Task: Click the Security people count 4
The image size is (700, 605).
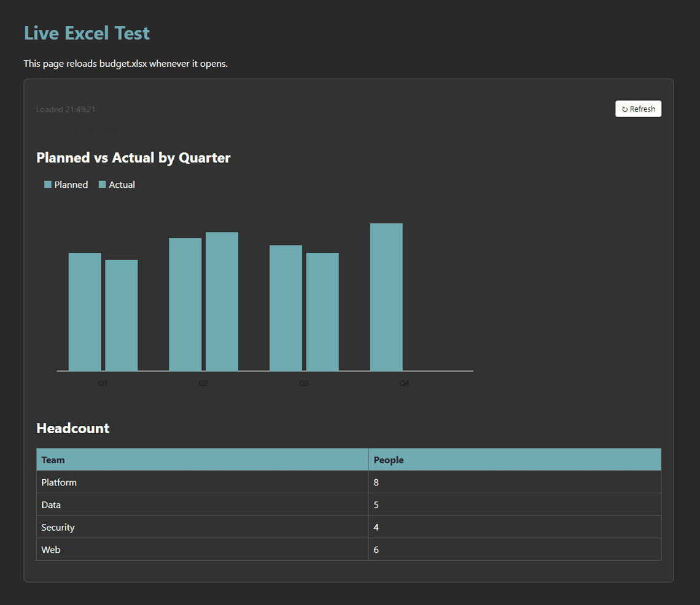Action: tap(515, 527)
